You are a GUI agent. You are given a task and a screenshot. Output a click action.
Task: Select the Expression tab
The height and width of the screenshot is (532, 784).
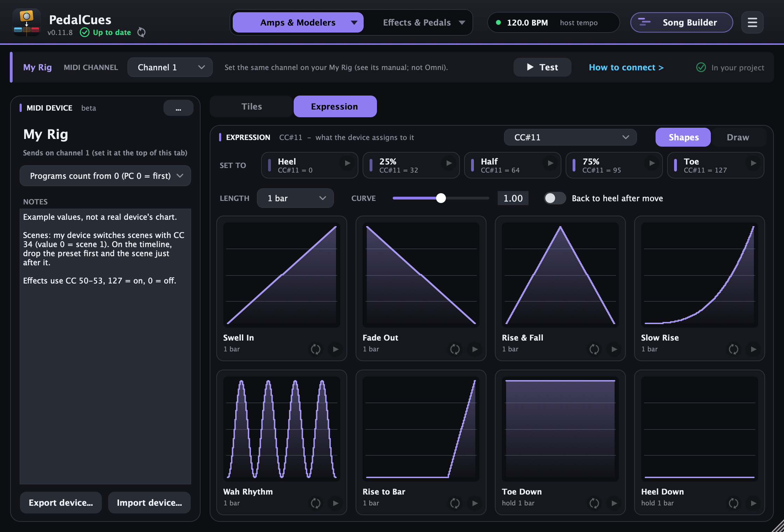(335, 106)
